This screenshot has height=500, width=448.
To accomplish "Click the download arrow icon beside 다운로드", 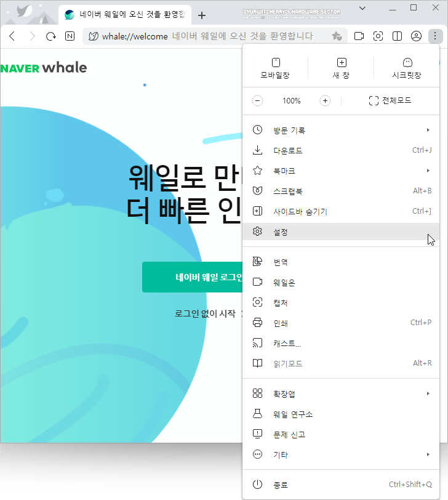I will point(257,150).
